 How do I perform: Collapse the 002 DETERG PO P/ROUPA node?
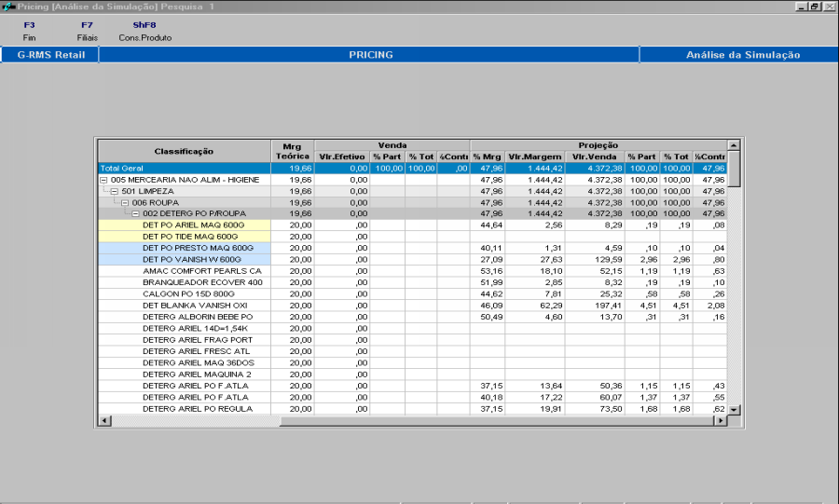[x=135, y=213]
